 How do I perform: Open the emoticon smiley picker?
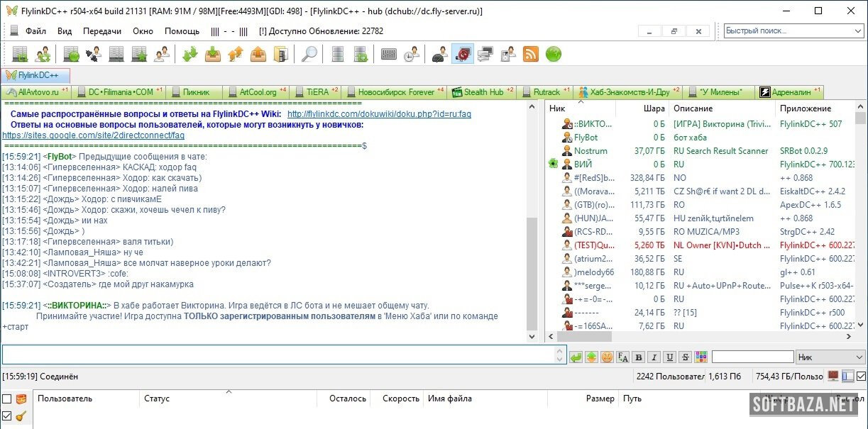click(x=607, y=357)
